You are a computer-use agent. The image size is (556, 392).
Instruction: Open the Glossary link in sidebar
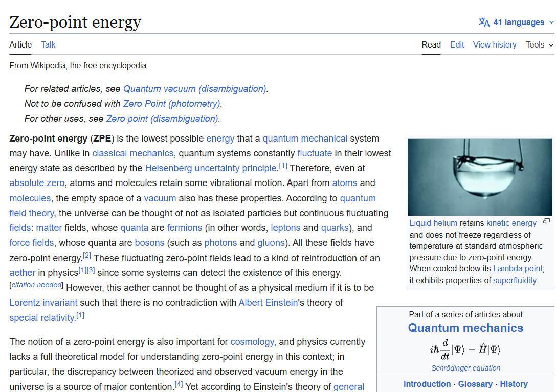pos(475,384)
